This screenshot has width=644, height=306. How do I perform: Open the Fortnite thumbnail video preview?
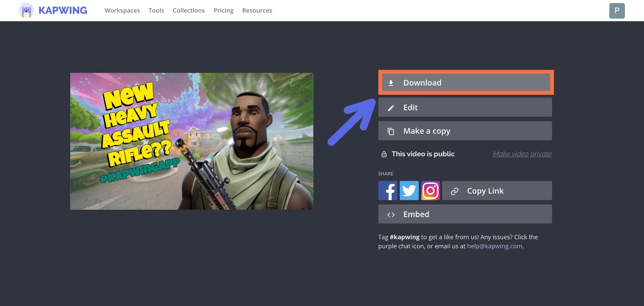(192, 141)
